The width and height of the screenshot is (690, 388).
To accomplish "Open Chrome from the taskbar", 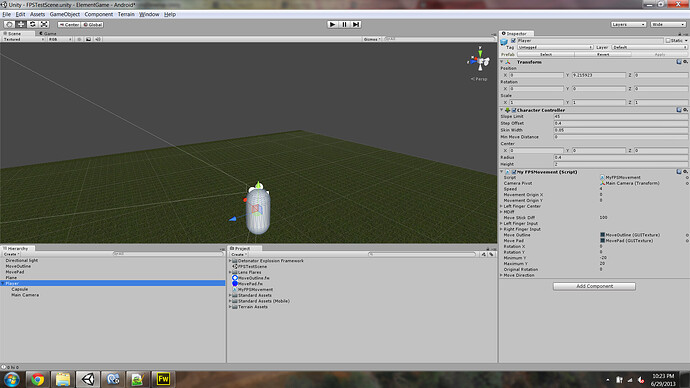I will point(37,379).
